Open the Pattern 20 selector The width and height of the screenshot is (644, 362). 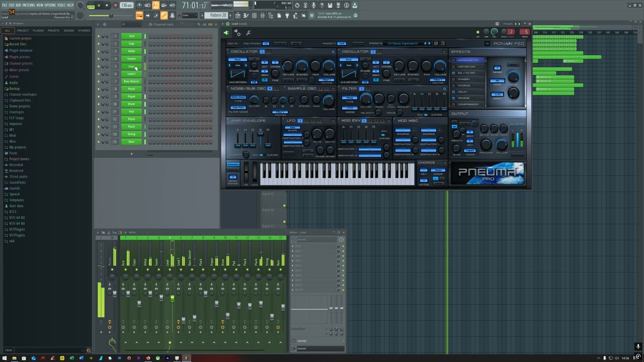215,15
